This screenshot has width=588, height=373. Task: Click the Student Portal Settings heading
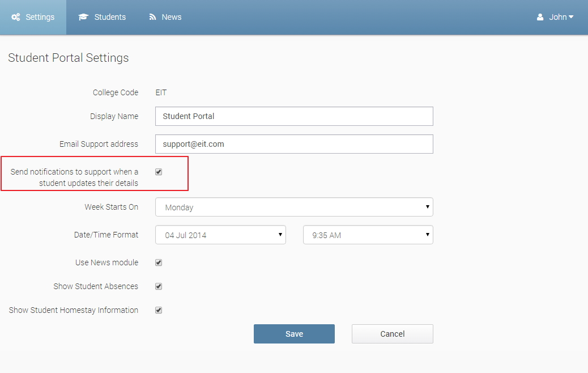pyautogui.click(x=68, y=58)
